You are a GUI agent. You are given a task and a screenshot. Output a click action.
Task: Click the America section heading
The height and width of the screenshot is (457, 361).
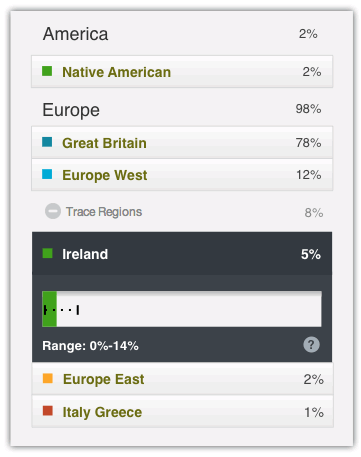point(75,34)
